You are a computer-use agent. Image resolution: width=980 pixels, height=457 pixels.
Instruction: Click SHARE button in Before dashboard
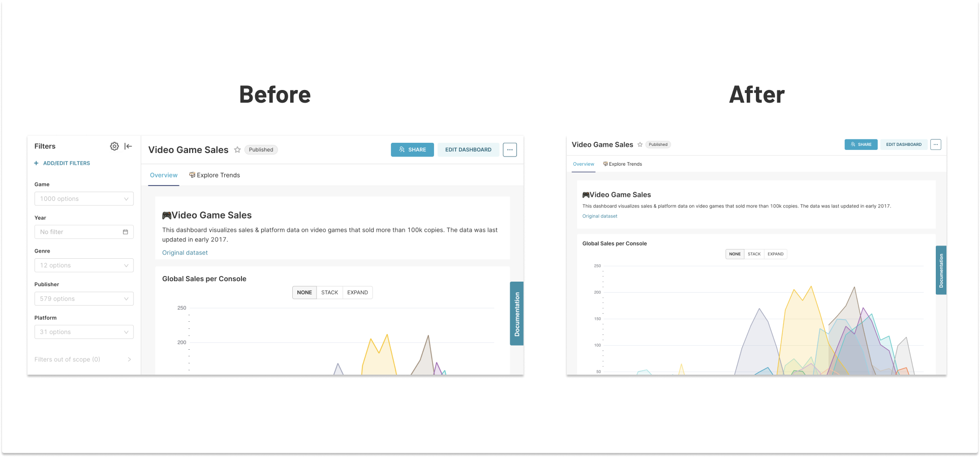coord(412,150)
